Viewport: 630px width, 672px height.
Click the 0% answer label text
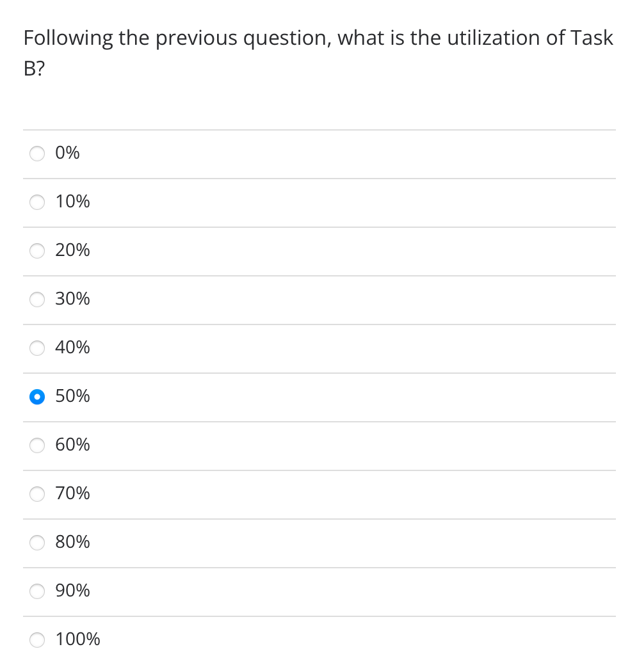67,153
